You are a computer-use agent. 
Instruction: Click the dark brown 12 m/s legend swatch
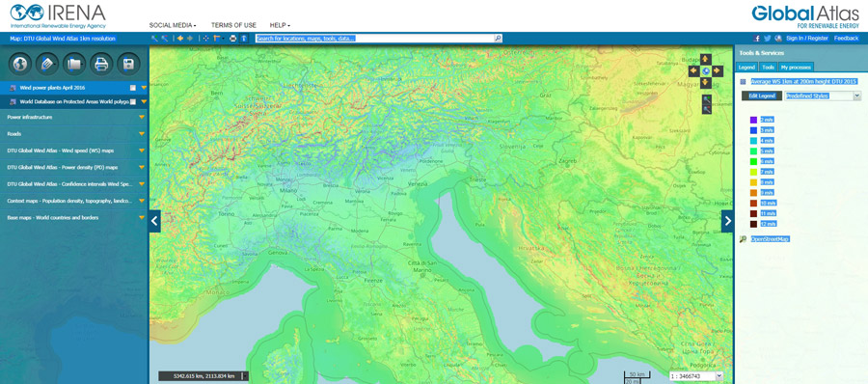(753, 224)
